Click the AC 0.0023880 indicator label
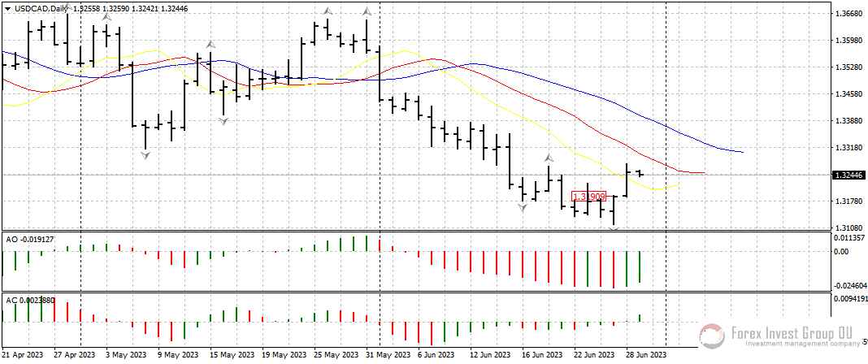 pyautogui.click(x=30, y=300)
